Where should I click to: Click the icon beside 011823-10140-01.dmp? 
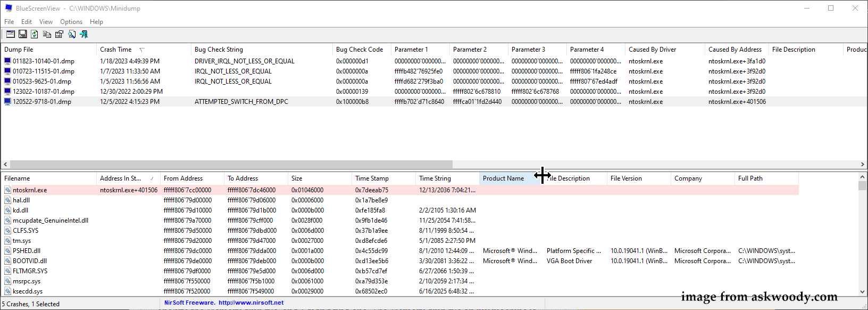[x=7, y=61]
